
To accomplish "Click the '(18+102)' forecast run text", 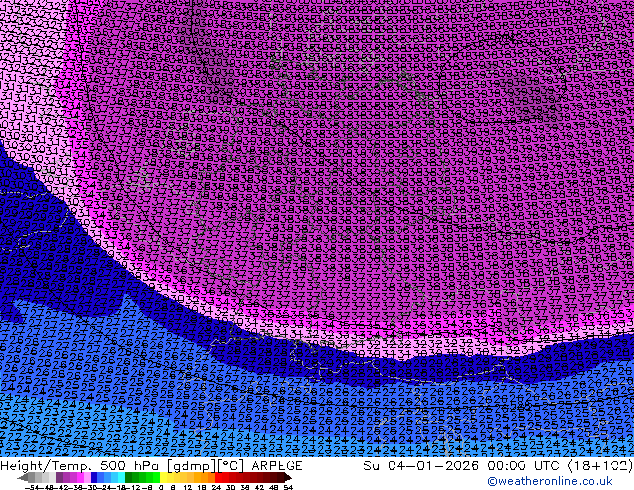I will pos(600,465).
